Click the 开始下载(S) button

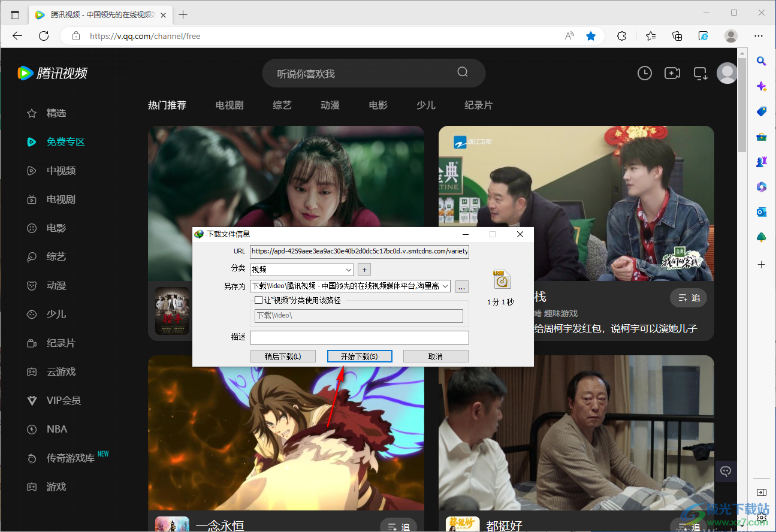point(360,356)
